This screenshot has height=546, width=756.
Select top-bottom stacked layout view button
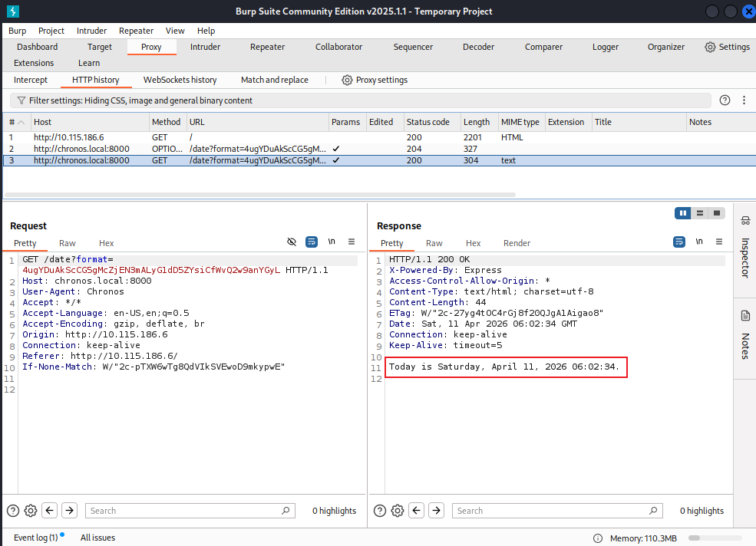coord(700,213)
